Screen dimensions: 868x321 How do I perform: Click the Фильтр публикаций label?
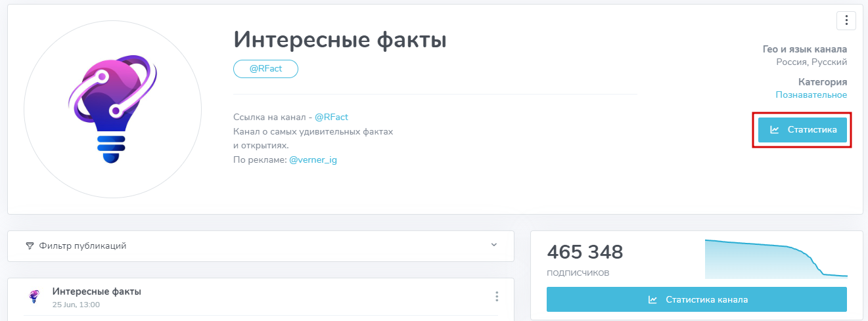tap(83, 246)
